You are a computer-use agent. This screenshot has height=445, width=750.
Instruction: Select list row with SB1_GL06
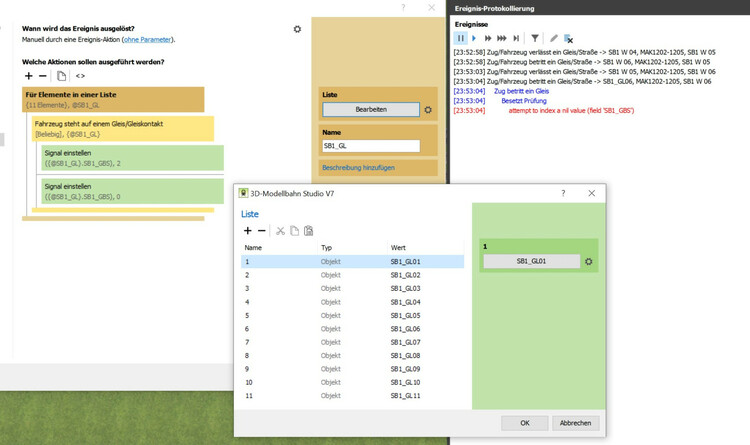pyautogui.click(x=353, y=329)
